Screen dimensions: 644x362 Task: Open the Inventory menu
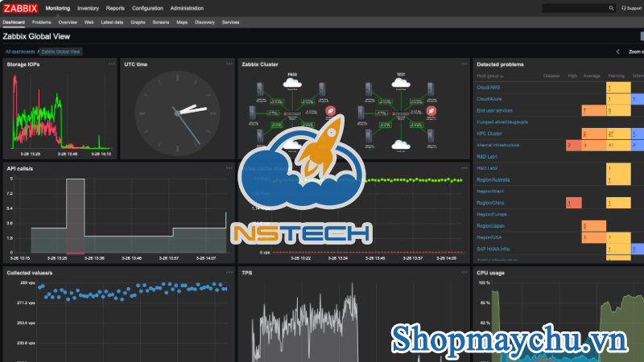pos(88,8)
